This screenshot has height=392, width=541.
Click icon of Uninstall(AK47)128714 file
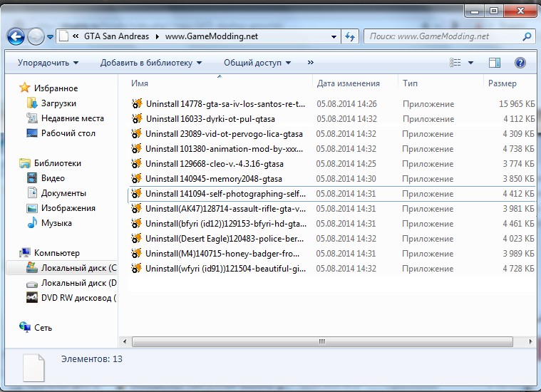pyautogui.click(x=137, y=208)
